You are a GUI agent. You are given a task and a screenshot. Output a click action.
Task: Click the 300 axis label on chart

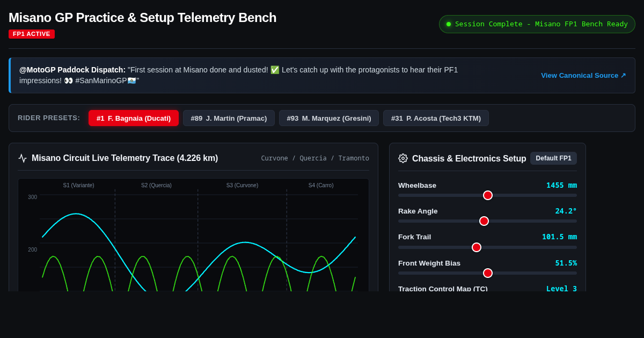[x=33, y=197]
